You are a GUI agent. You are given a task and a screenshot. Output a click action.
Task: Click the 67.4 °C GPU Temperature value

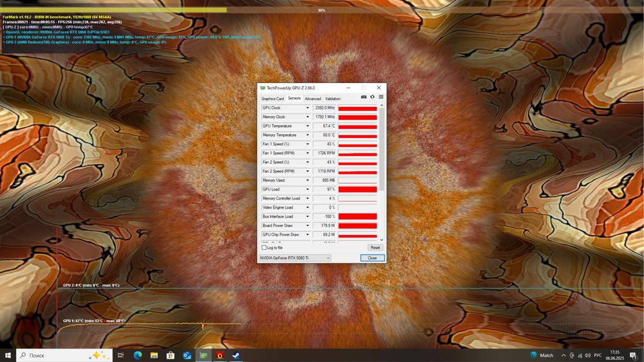pos(325,126)
